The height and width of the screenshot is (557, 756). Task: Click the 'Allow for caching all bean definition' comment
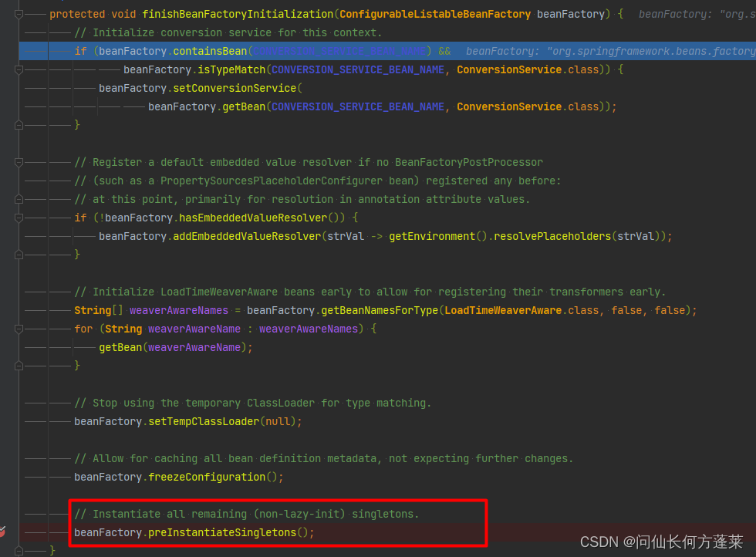(324, 458)
